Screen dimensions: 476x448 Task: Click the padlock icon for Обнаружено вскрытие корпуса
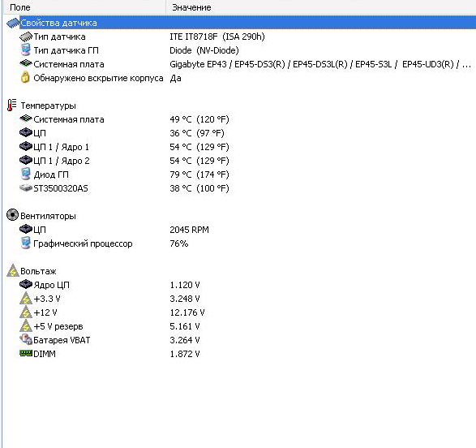[25, 77]
